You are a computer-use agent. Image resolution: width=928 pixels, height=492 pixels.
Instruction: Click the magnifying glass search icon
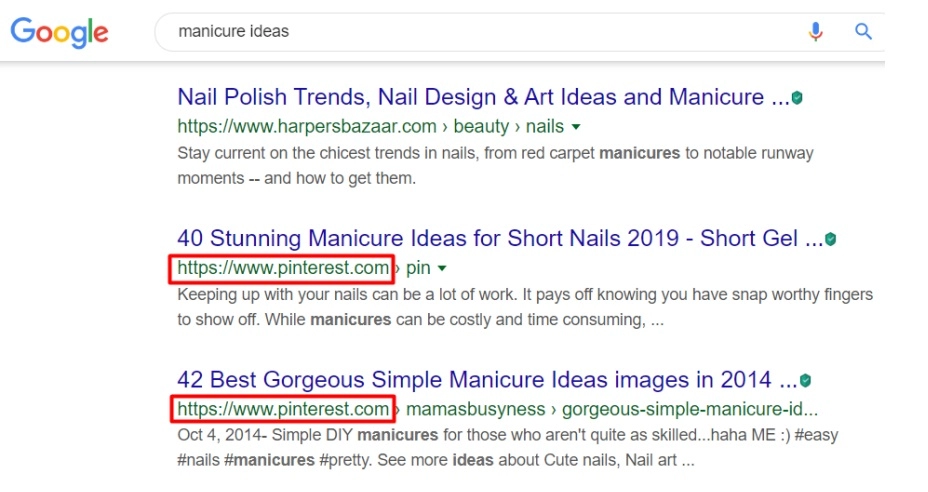863,31
